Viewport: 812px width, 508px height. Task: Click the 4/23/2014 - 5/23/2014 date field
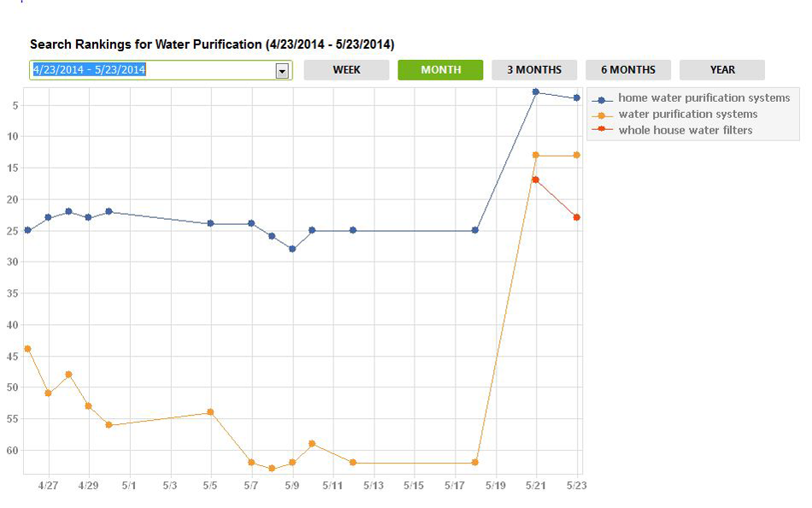[x=152, y=70]
